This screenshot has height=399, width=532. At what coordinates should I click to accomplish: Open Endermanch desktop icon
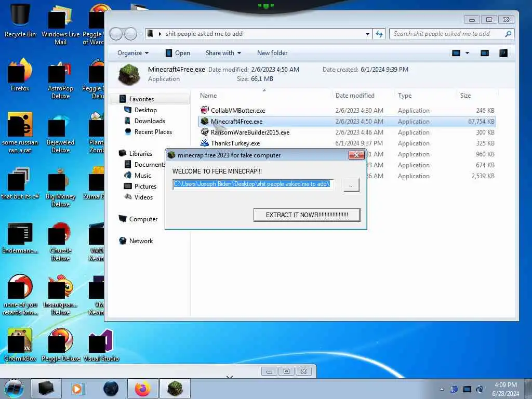click(20, 237)
